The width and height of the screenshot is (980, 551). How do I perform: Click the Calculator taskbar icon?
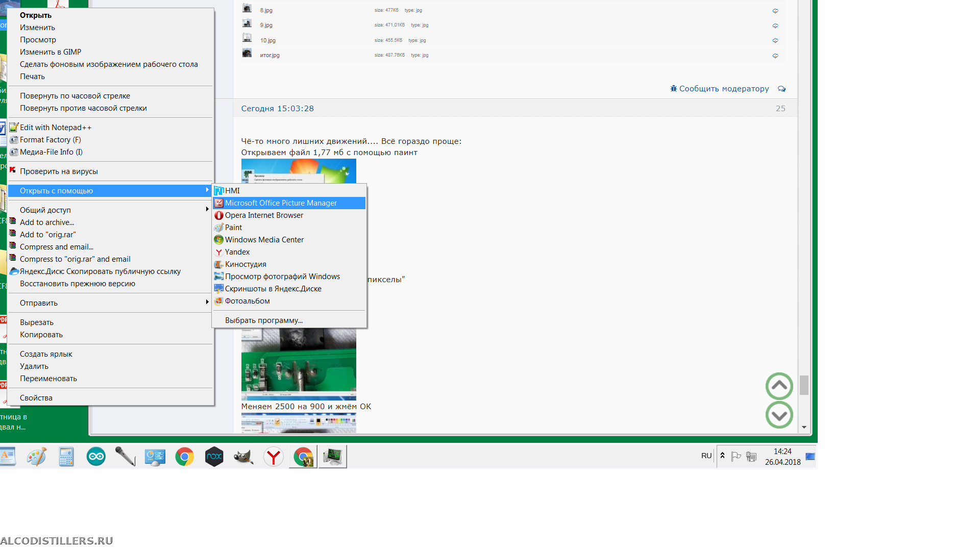[x=66, y=457]
